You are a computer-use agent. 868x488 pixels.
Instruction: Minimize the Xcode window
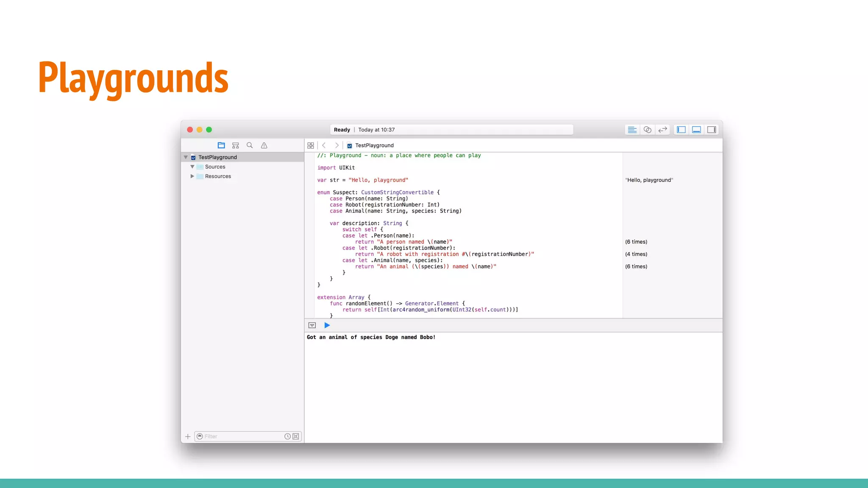pyautogui.click(x=199, y=130)
